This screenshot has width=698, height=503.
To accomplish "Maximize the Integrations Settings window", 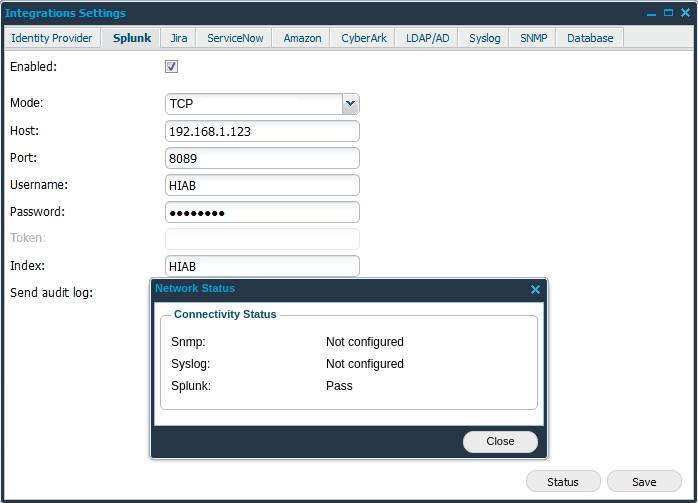I will (x=668, y=13).
